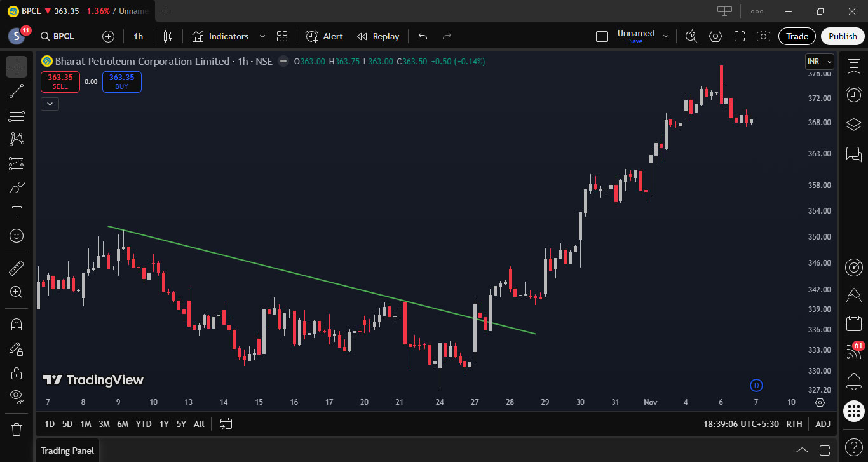Screen dimensions: 868x462
Task: Toggle ADJ adjustment setting
Action: pyautogui.click(x=823, y=424)
